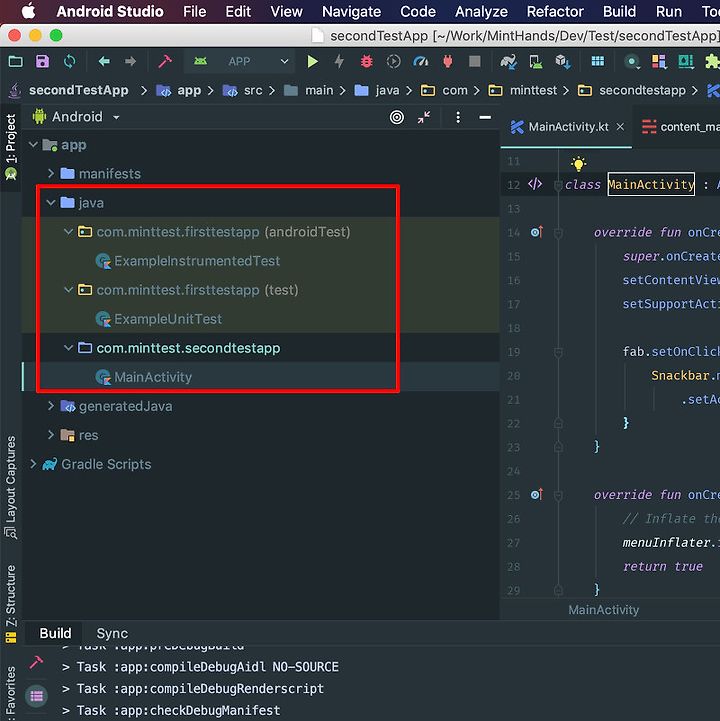
Task: Collapse the app module node
Action: pyautogui.click(x=33, y=145)
